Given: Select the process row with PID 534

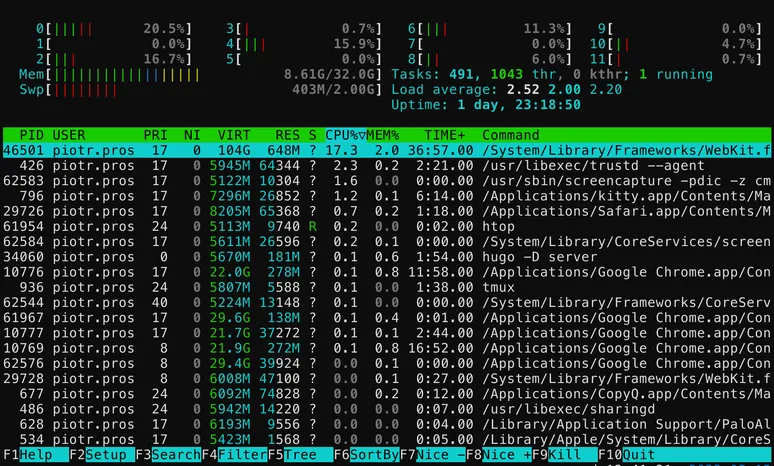Looking at the screenshot, I should pos(387,440).
